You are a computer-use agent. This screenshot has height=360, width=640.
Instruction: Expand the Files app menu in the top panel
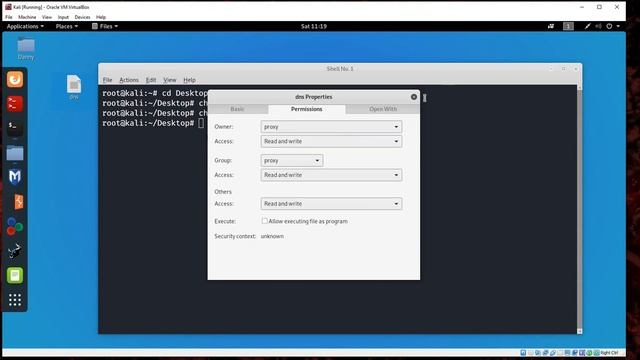point(105,26)
